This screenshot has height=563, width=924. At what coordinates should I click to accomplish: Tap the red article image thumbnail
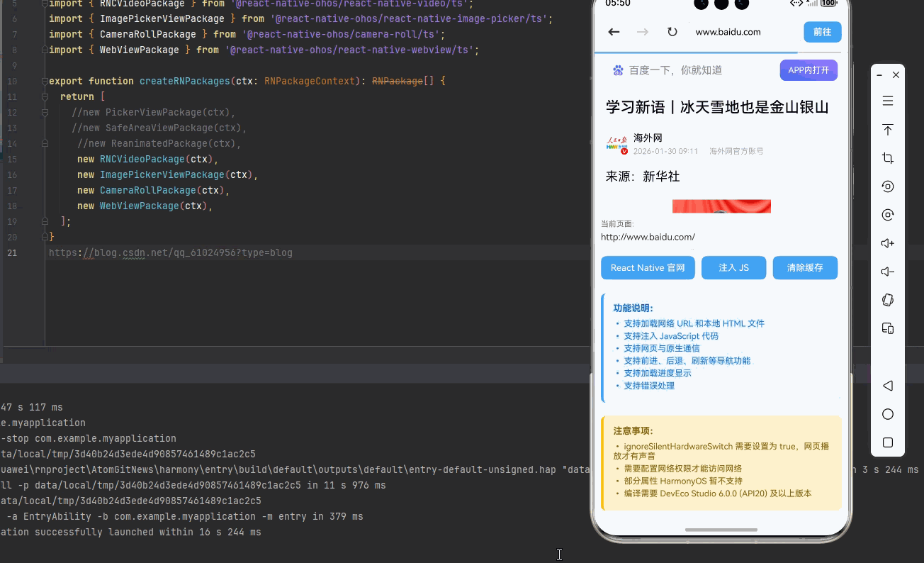pyautogui.click(x=721, y=206)
